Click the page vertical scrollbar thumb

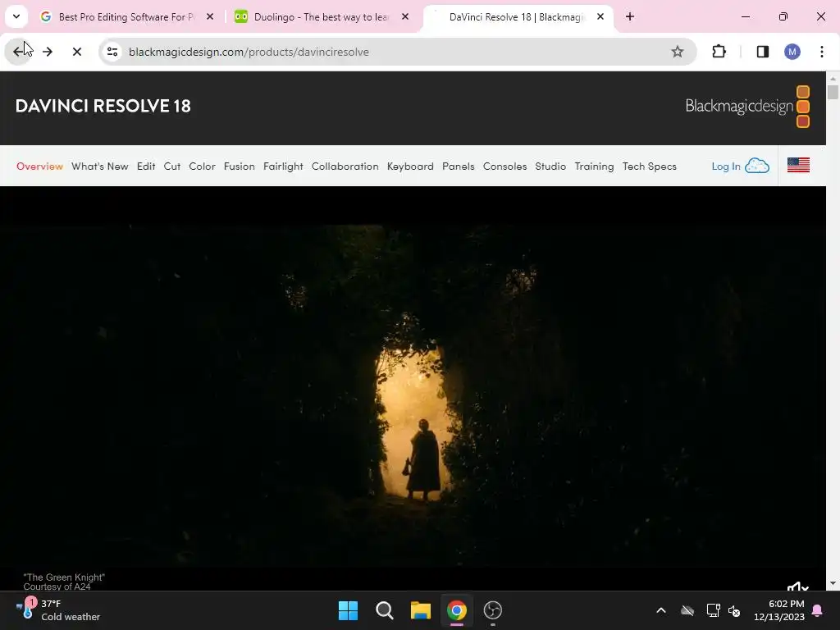(833, 92)
